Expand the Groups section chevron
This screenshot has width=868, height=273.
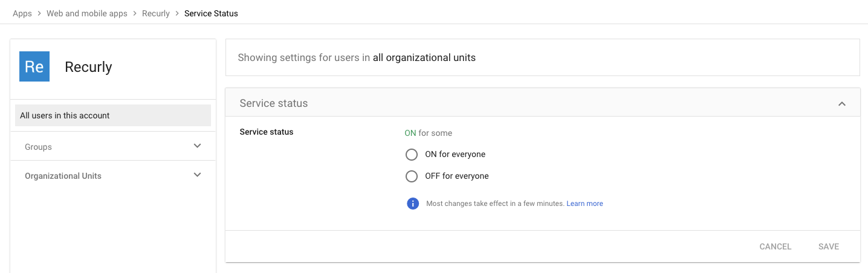[x=197, y=146]
